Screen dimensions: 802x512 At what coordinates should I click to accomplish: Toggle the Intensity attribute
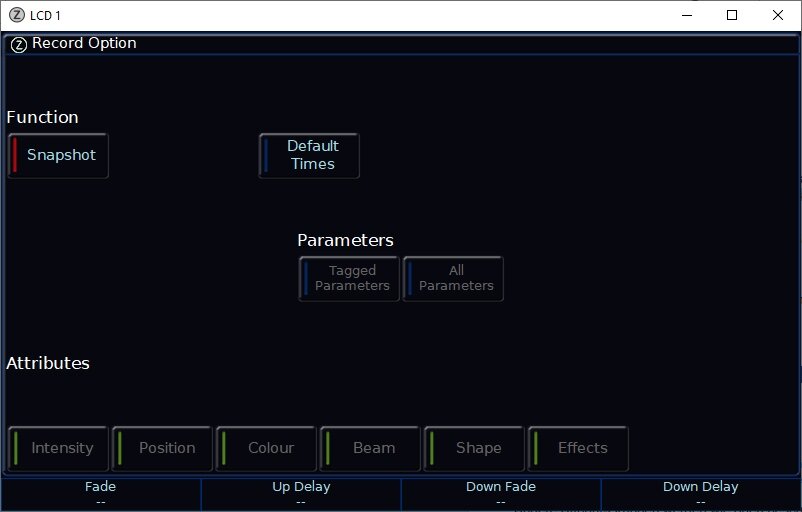58,448
